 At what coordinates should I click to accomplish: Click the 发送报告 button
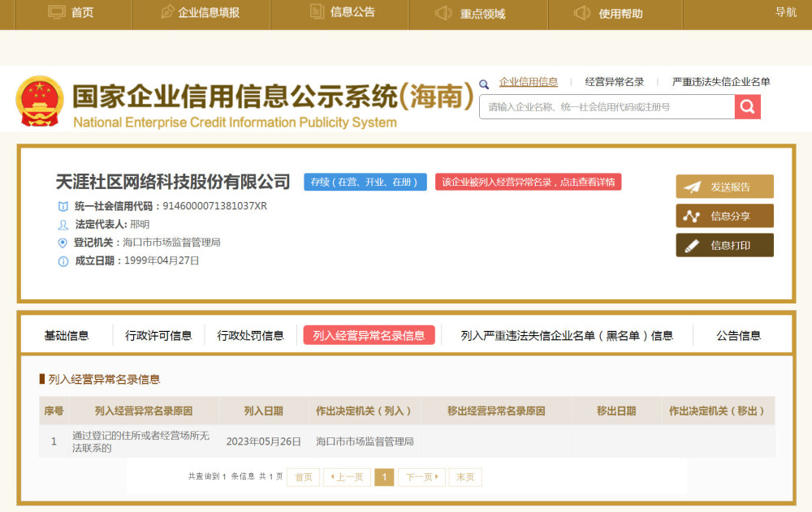[x=724, y=187]
